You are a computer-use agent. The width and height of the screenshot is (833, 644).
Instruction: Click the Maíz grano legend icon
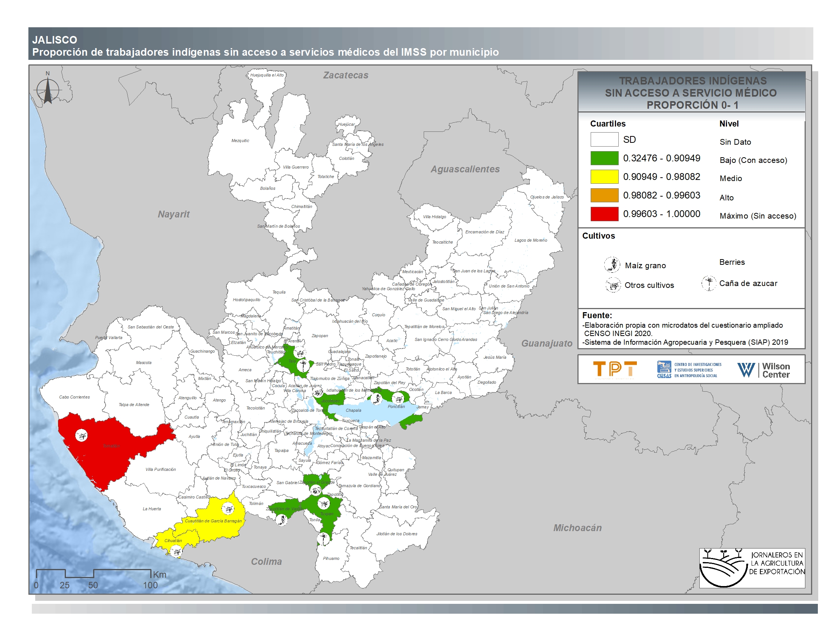point(612,264)
